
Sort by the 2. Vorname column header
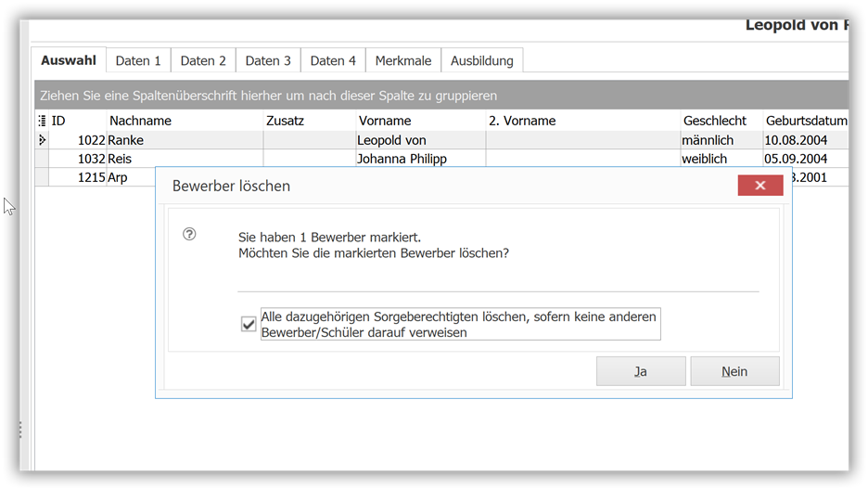(x=583, y=121)
